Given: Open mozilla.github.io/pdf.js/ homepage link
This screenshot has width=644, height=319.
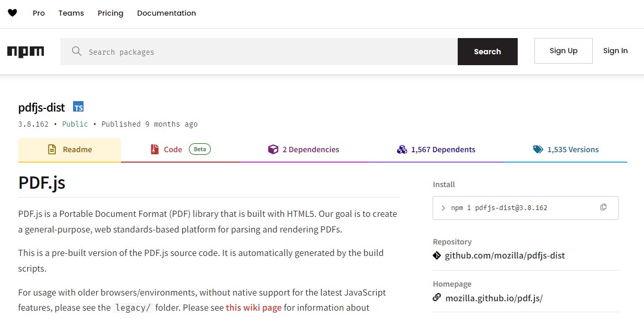Looking at the screenshot, I should (x=494, y=298).
